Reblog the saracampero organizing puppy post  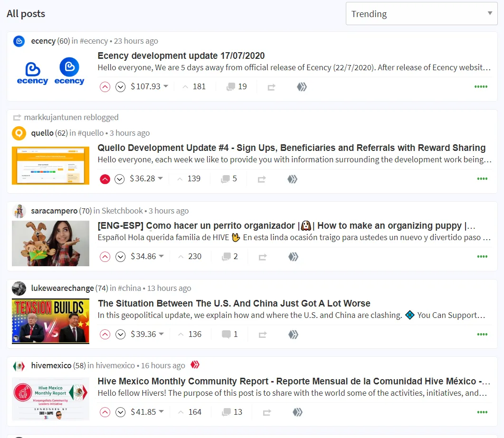point(263,257)
